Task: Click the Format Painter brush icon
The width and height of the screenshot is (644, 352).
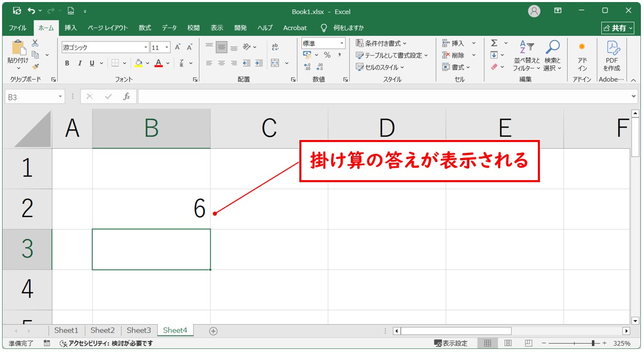Action: (36, 66)
